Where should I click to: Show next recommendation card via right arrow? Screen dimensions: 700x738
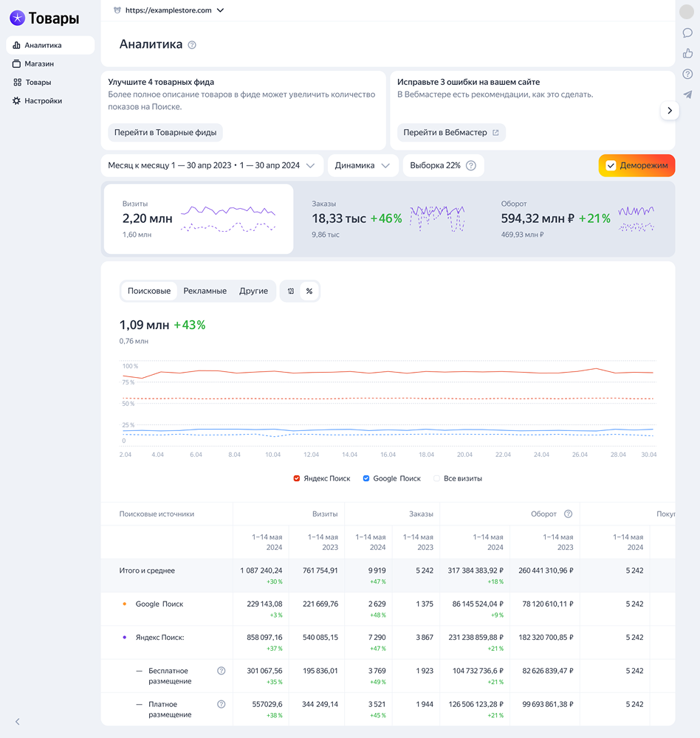coord(669,110)
